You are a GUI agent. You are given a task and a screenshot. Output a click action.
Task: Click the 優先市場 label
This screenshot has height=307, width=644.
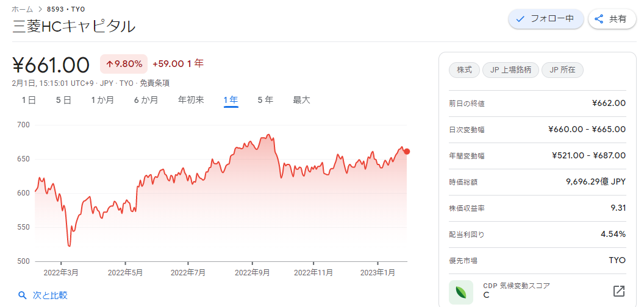[463, 261]
